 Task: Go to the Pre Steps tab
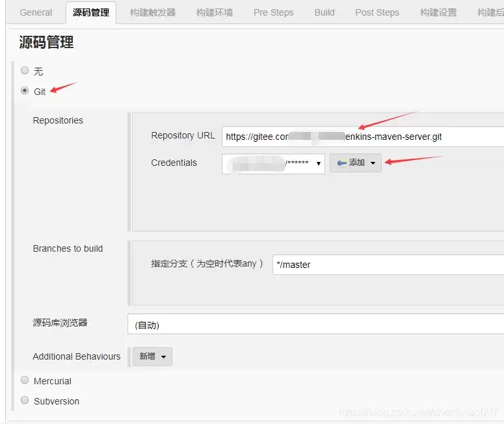(x=274, y=12)
